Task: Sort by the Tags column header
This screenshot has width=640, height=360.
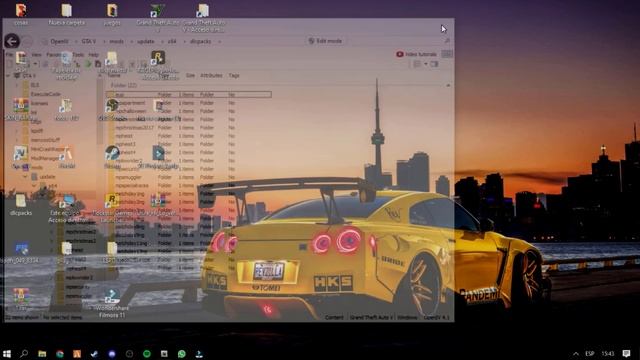Action: click(x=234, y=76)
